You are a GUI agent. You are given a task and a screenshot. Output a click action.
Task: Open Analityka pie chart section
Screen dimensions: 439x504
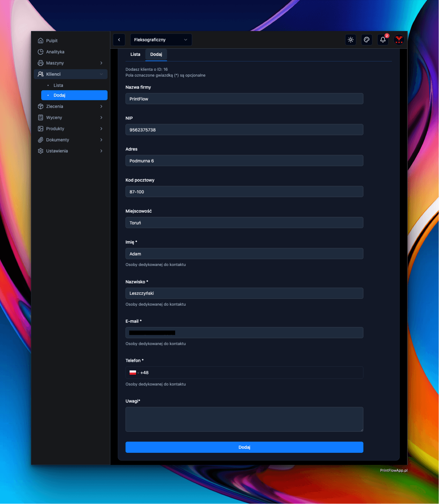pyautogui.click(x=55, y=52)
